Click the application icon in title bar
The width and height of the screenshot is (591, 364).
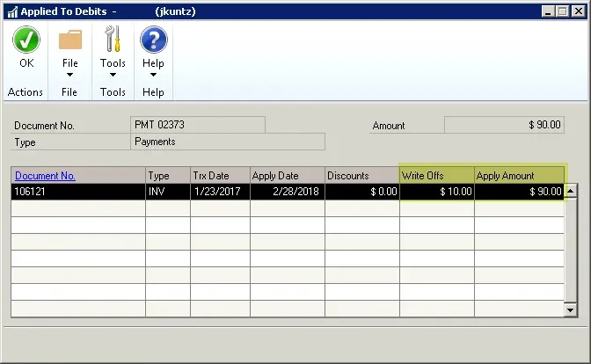pyautogui.click(x=10, y=10)
